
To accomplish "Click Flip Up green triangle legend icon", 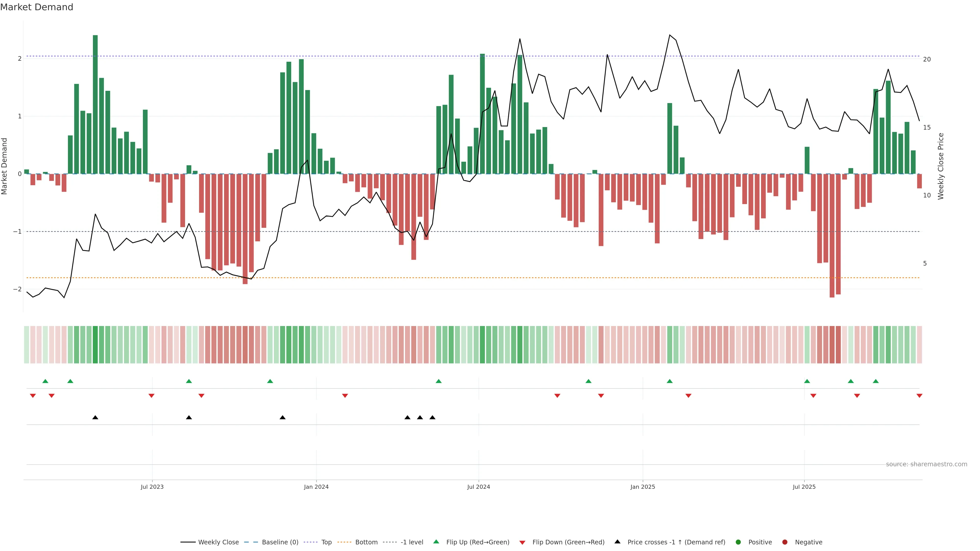I will click(436, 542).
